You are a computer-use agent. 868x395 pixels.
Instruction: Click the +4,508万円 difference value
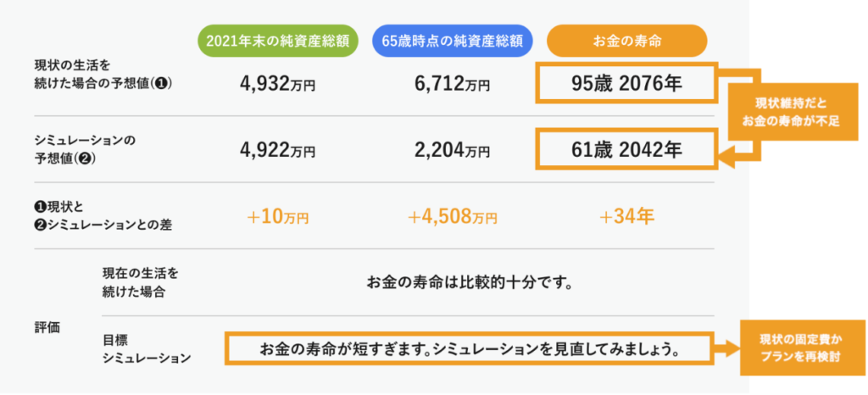click(453, 217)
